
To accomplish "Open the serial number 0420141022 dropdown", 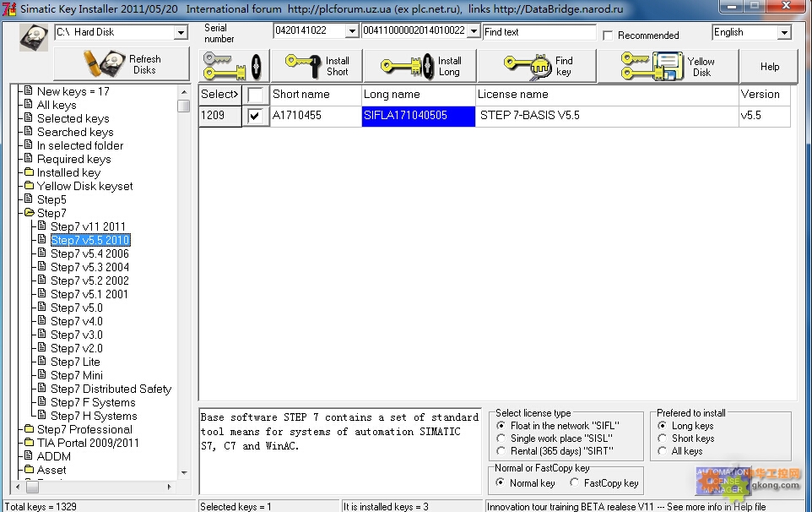I will [352, 30].
